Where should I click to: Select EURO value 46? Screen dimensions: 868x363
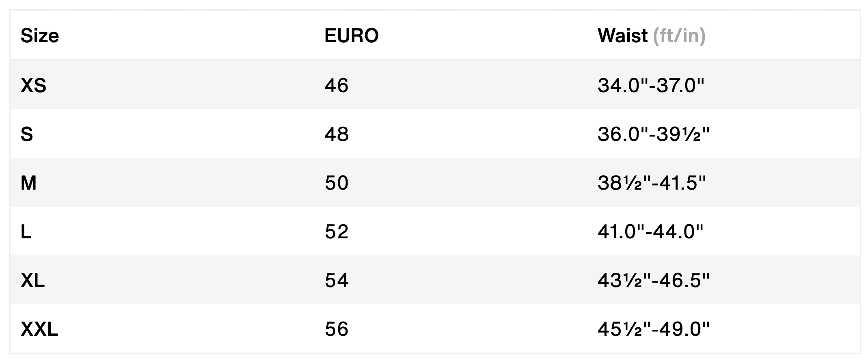(x=336, y=85)
